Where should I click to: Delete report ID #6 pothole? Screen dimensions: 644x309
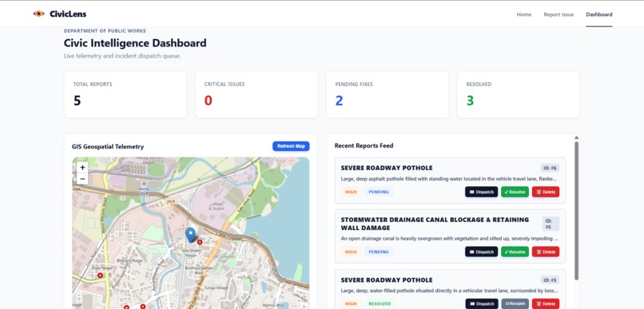pyautogui.click(x=546, y=192)
